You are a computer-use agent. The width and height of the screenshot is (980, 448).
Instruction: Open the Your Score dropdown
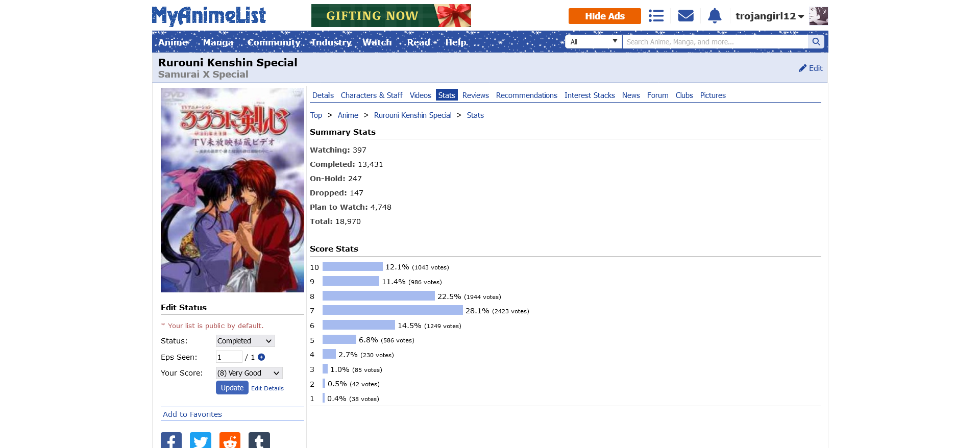[249, 373]
